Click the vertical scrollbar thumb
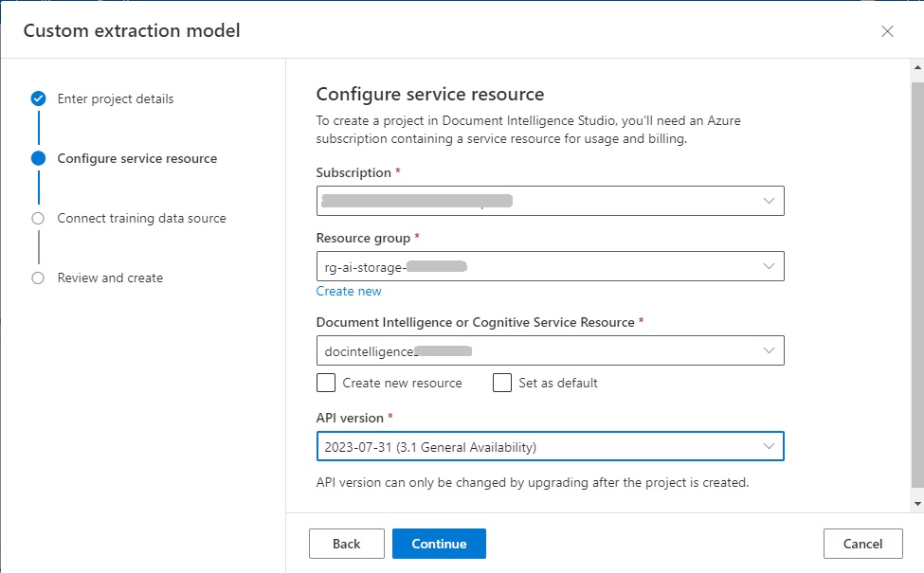Viewport: 924px width, 573px height. click(917, 285)
